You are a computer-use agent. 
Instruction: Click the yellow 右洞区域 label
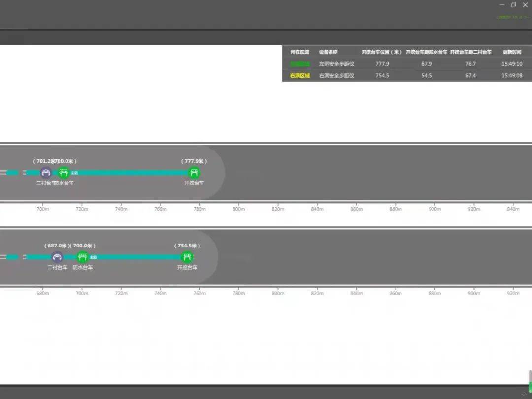pos(300,76)
